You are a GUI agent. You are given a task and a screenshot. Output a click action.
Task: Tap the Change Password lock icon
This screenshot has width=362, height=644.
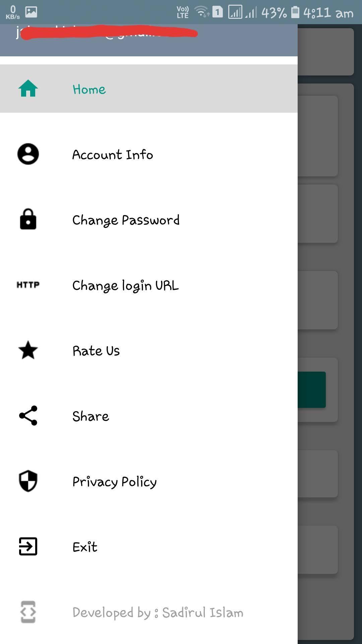tap(28, 219)
